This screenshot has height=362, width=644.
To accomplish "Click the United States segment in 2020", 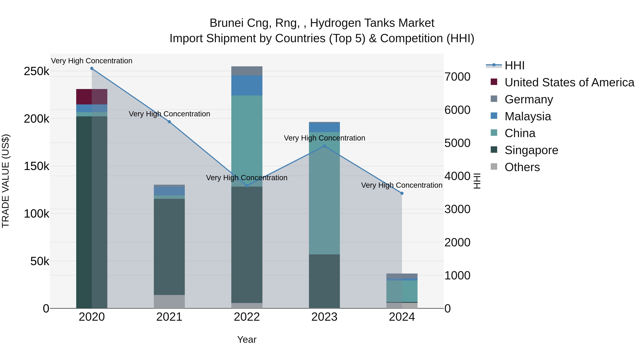I will click(92, 97).
